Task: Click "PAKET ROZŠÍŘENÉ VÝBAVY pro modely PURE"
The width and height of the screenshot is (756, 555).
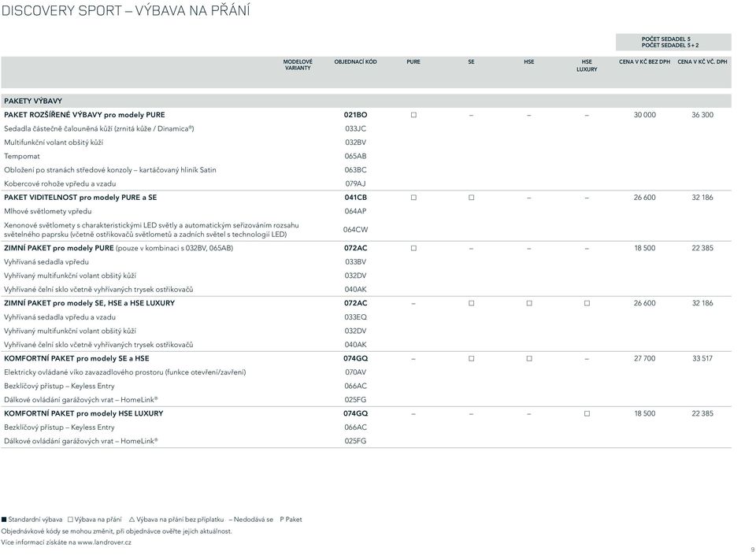Action: coord(84,115)
